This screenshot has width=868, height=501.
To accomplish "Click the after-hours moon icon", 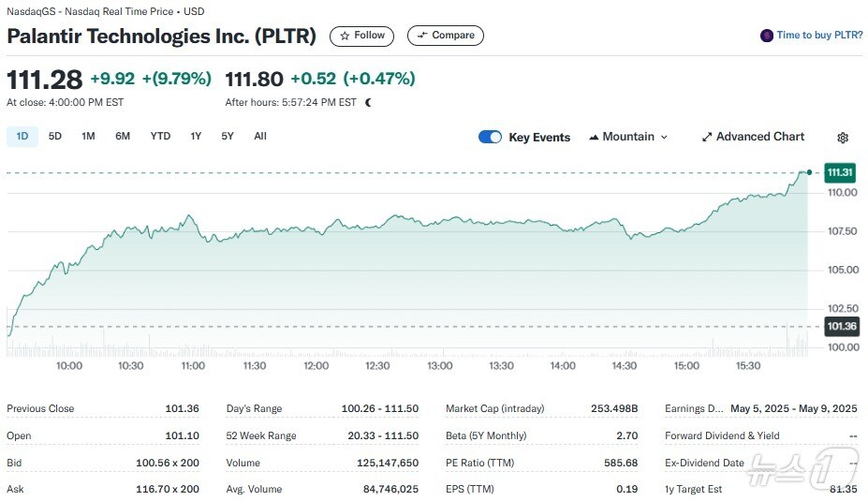I will click(x=368, y=102).
